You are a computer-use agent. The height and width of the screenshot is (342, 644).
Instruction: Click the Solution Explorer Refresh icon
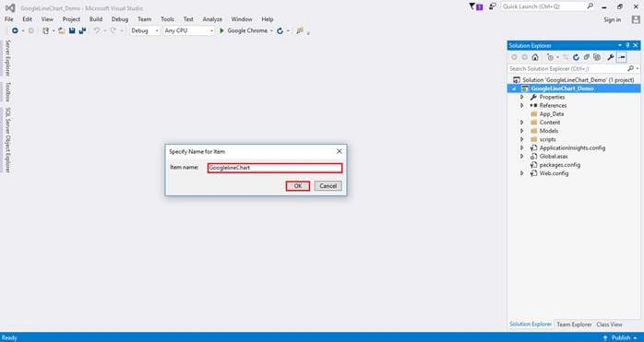pos(576,57)
